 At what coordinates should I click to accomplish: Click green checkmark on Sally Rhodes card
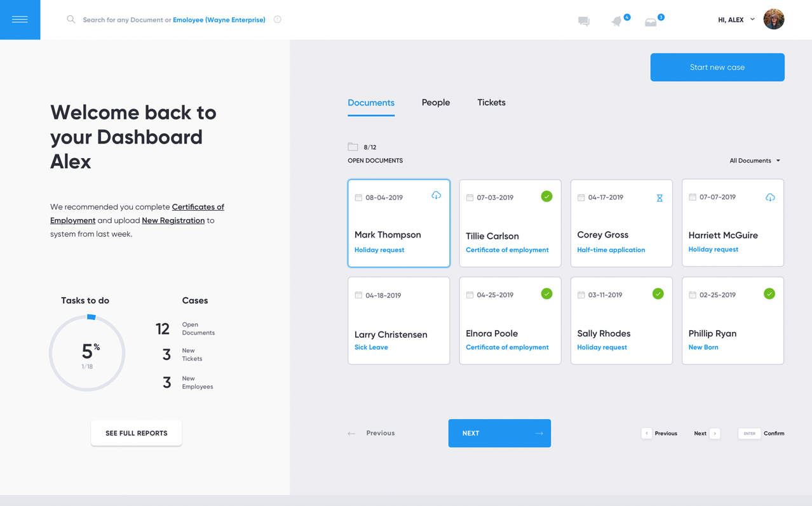click(658, 294)
